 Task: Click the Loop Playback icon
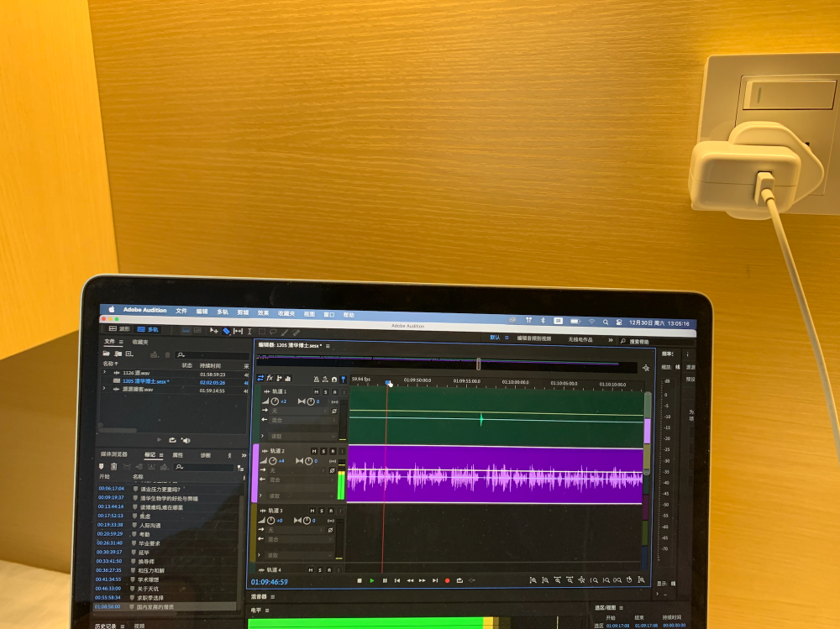pos(459,580)
